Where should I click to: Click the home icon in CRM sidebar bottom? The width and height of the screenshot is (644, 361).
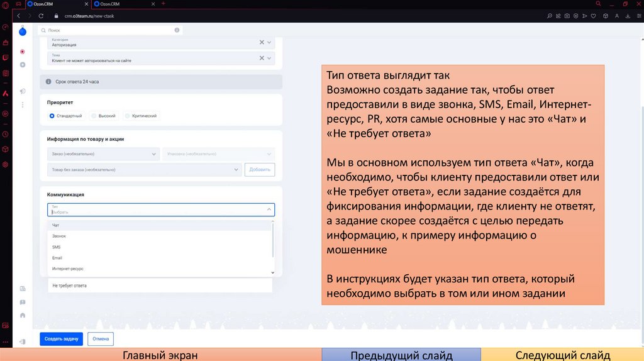[23, 316]
